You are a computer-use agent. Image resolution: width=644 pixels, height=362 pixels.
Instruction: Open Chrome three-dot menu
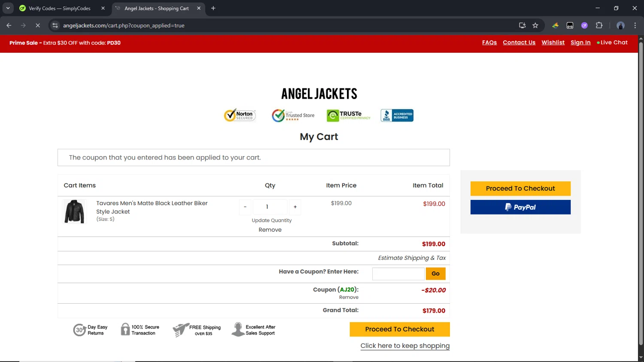click(635, 25)
